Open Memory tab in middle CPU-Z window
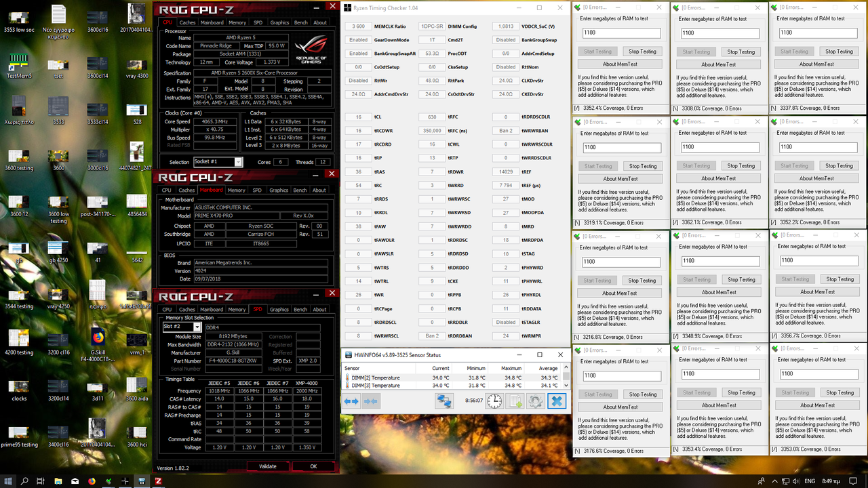Screen dimensions: 868x488 [236, 190]
